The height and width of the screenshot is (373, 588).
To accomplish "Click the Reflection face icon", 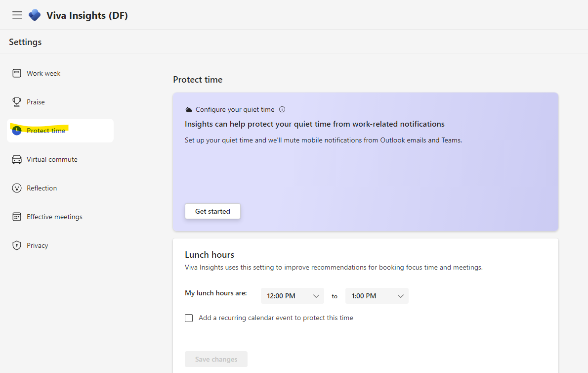I will (x=17, y=188).
